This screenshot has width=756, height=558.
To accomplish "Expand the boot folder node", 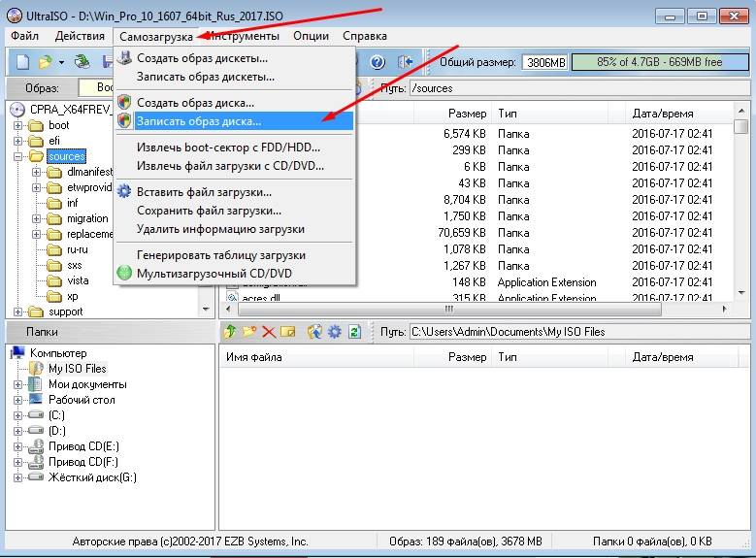I will click(x=17, y=125).
